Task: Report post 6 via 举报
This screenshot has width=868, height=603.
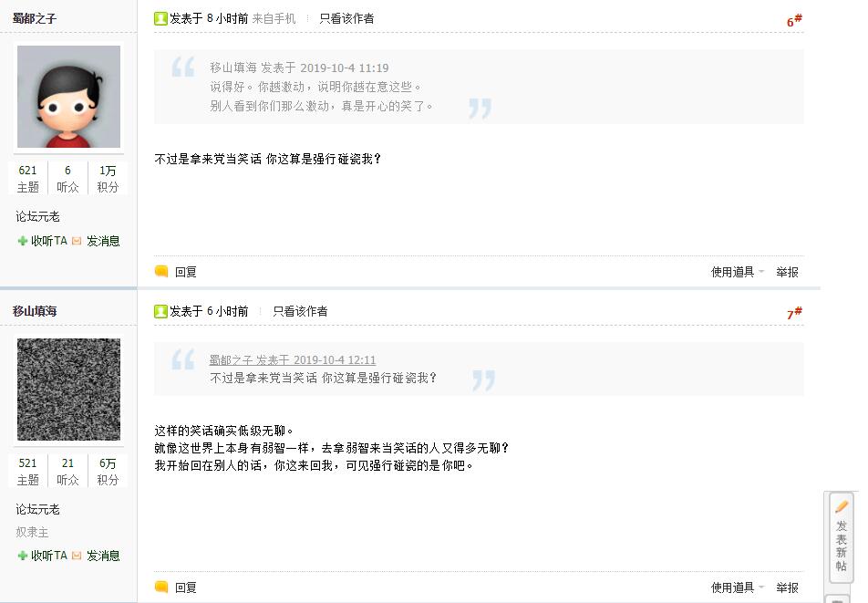Action: click(x=787, y=272)
